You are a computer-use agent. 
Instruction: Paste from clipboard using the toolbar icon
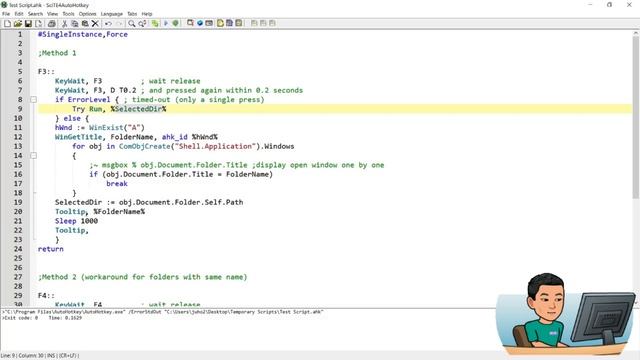(x=85, y=23)
